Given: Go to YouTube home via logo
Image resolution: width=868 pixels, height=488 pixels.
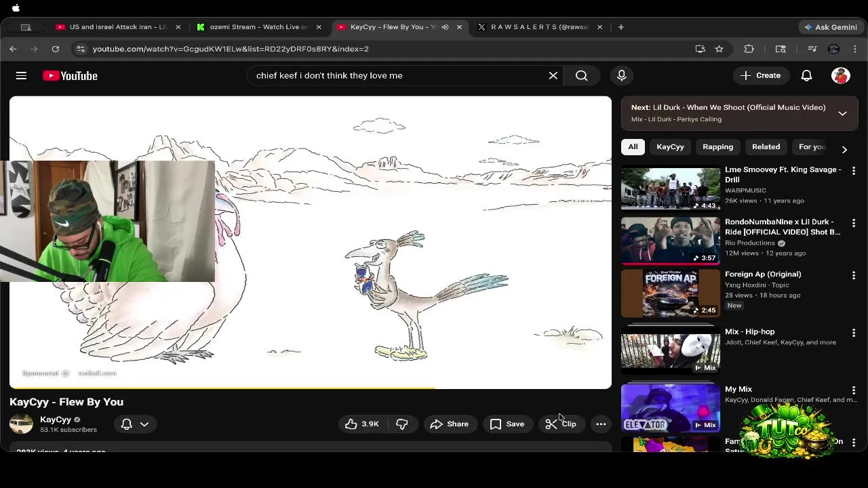Looking at the screenshot, I should pos(70,75).
